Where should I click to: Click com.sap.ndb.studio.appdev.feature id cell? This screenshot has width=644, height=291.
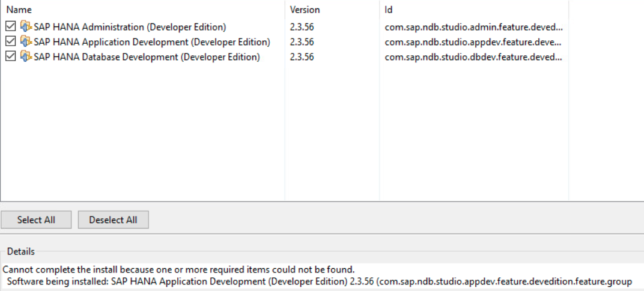473,42
